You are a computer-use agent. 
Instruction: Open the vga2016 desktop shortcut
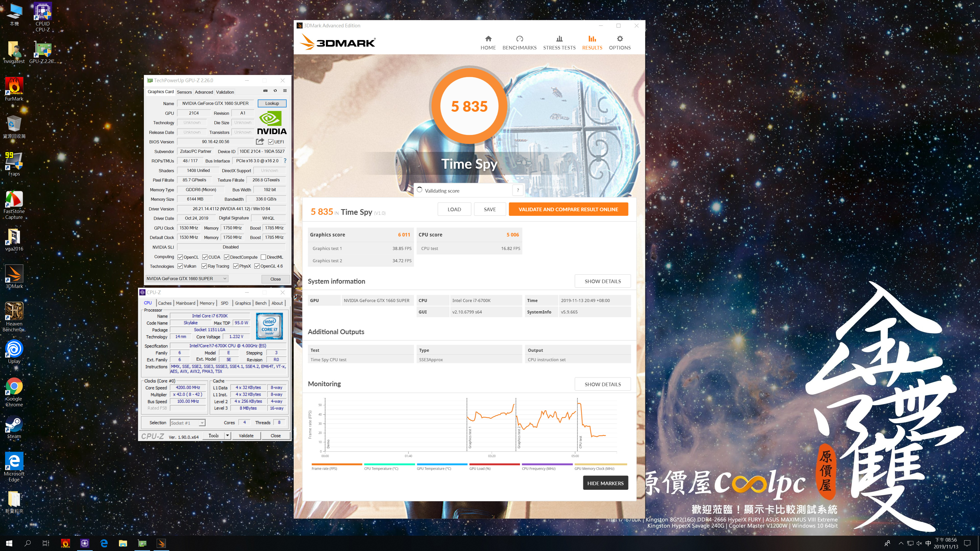coord(14,240)
